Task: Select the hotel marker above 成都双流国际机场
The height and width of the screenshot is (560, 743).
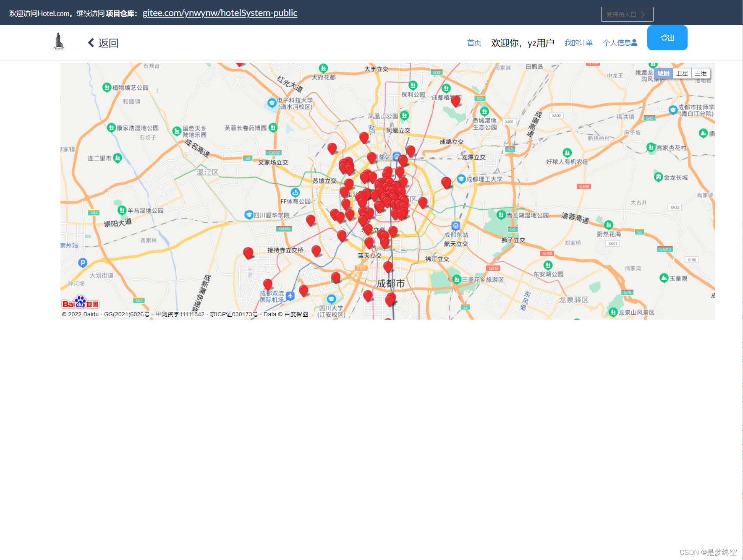Action: (268, 285)
